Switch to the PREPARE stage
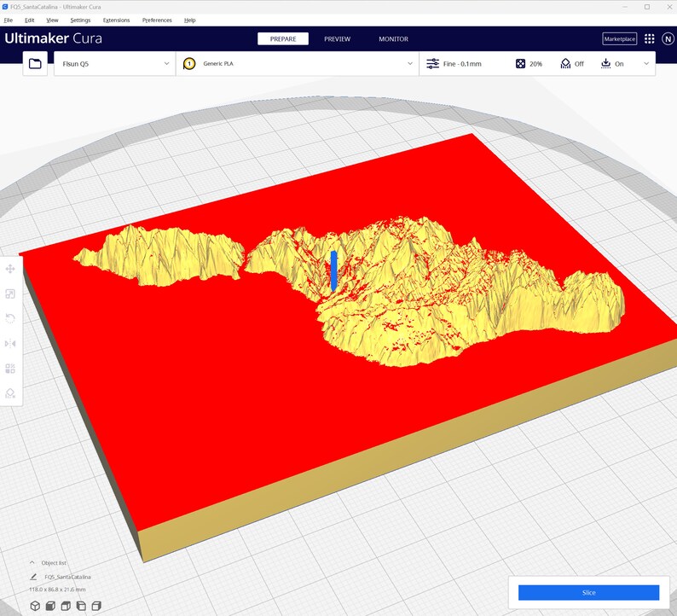 coord(283,39)
